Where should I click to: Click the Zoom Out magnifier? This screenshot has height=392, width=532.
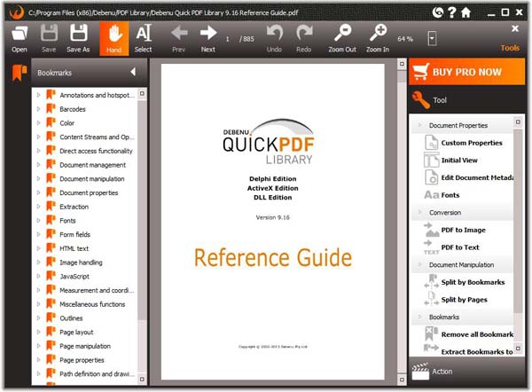(x=342, y=39)
